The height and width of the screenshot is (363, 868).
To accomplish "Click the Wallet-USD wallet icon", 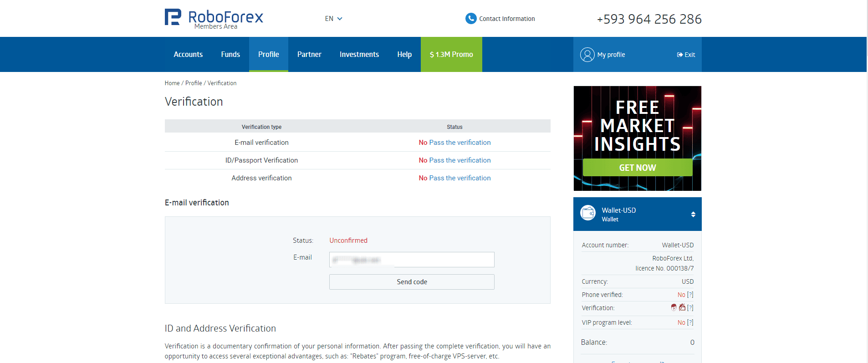I will point(588,213).
